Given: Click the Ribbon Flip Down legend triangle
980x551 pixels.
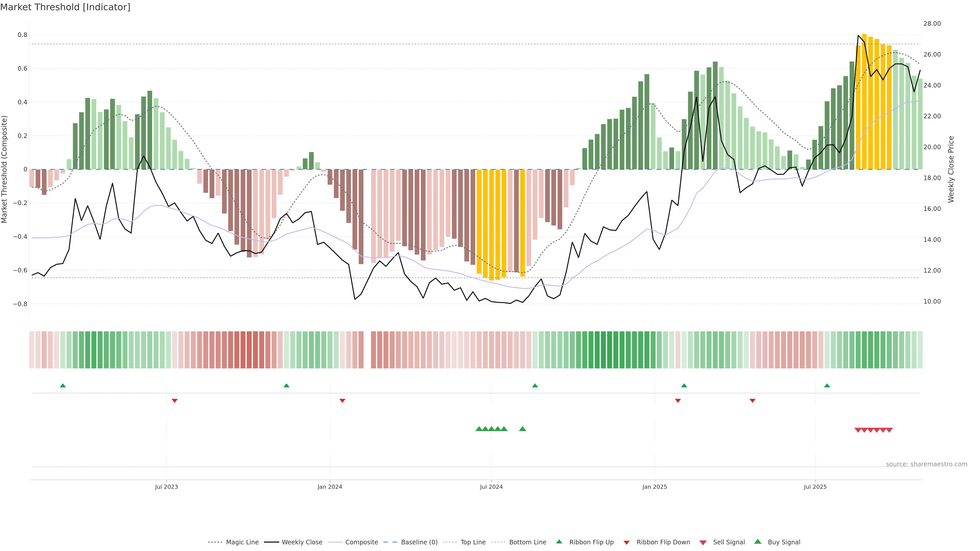Looking at the screenshot, I should click(x=627, y=543).
